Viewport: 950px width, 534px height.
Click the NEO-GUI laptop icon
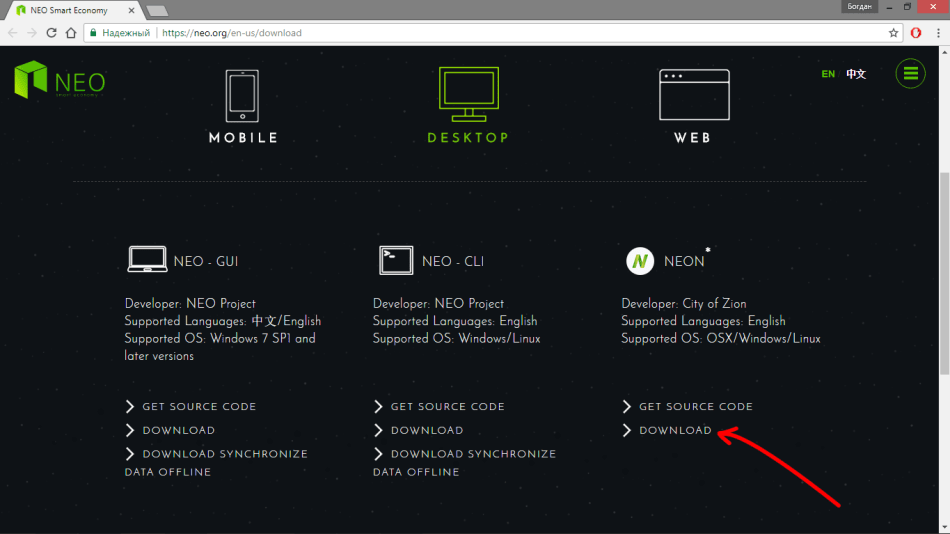[147, 259]
